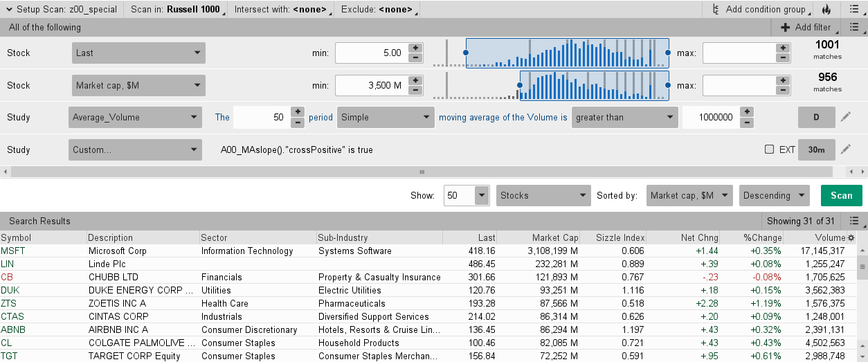The width and height of the screenshot is (868, 362).
Task: Open the Setup Scan z00_special dropdown
Action: [x=61, y=10]
